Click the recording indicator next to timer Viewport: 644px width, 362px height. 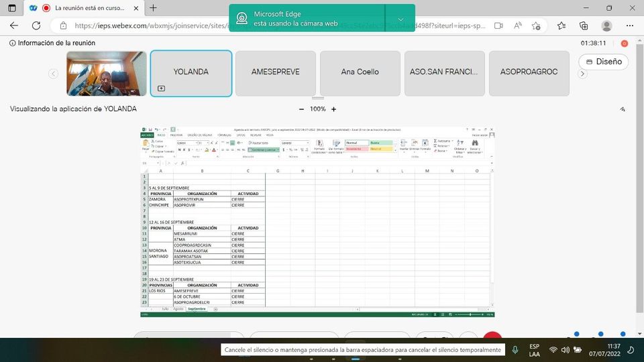[624, 43]
